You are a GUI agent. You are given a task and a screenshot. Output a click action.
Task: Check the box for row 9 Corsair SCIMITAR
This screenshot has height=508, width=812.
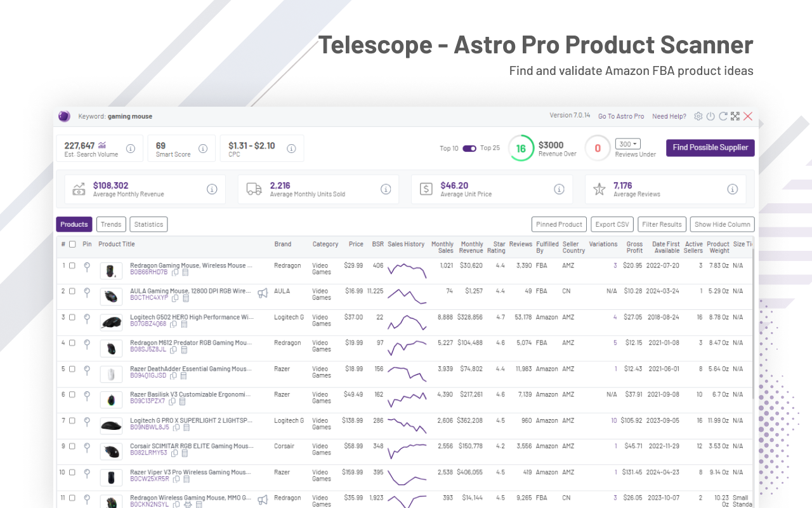tap(72, 446)
